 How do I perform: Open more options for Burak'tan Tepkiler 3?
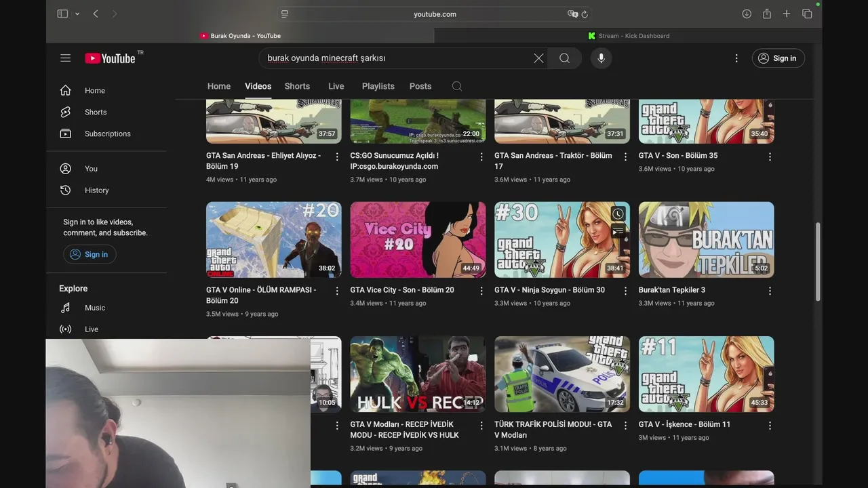pyautogui.click(x=770, y=291)
